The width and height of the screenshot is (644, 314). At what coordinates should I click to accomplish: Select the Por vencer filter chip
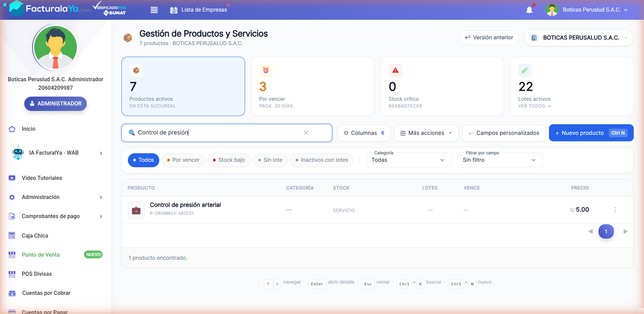click(x=183, y=160)
